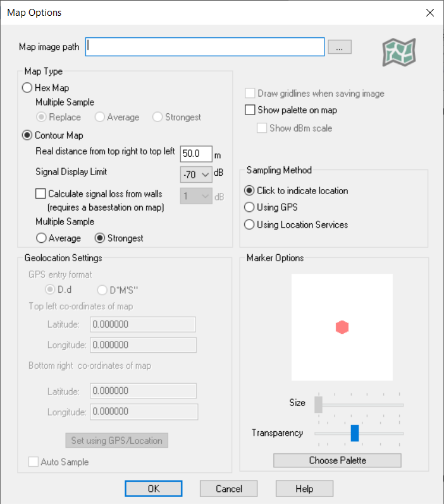Click the marker Size slider thumb
This screenshot has height=504, width=444.
point(318,405)
